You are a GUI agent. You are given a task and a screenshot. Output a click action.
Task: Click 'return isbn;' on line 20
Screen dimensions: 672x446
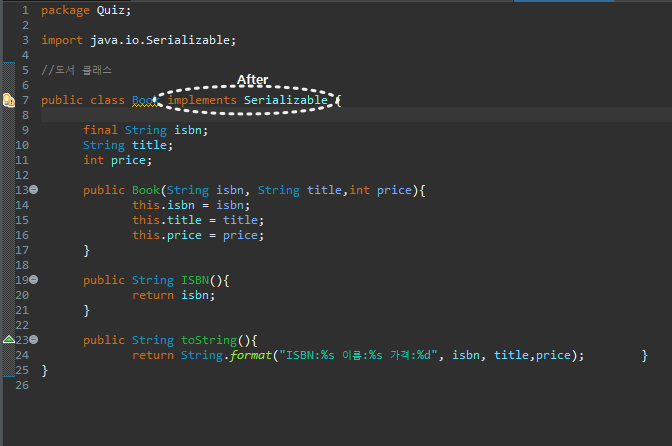[174, 295]
